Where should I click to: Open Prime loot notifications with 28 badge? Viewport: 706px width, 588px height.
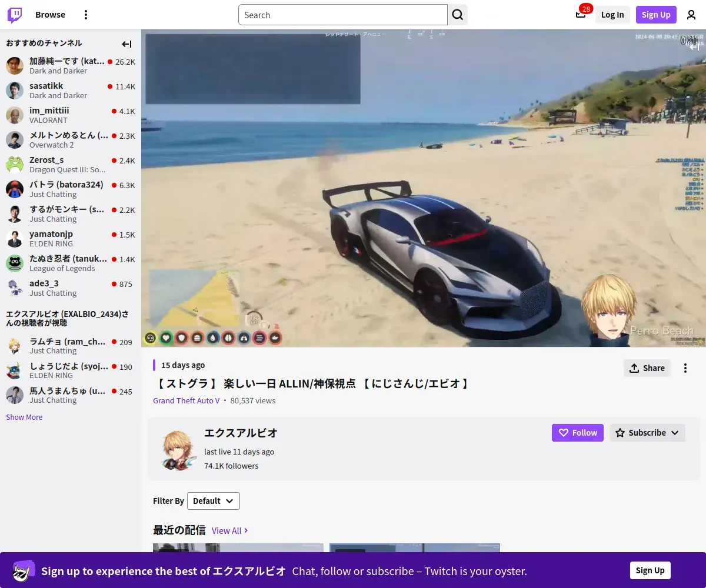[581, 14]
